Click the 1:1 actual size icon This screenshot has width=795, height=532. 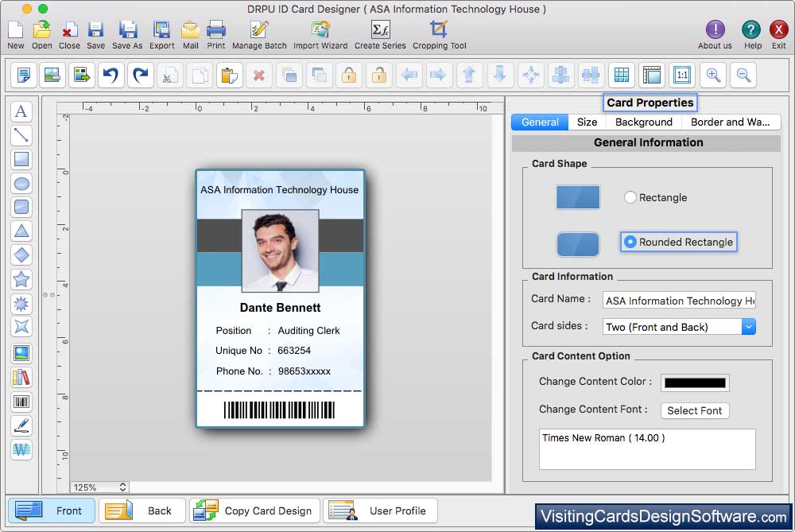coord(682,75)
